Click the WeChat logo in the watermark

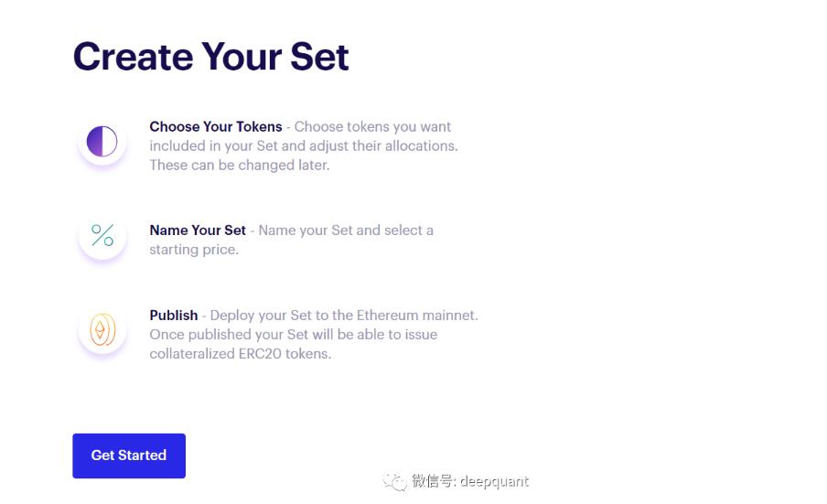click(x=394, y=481)
